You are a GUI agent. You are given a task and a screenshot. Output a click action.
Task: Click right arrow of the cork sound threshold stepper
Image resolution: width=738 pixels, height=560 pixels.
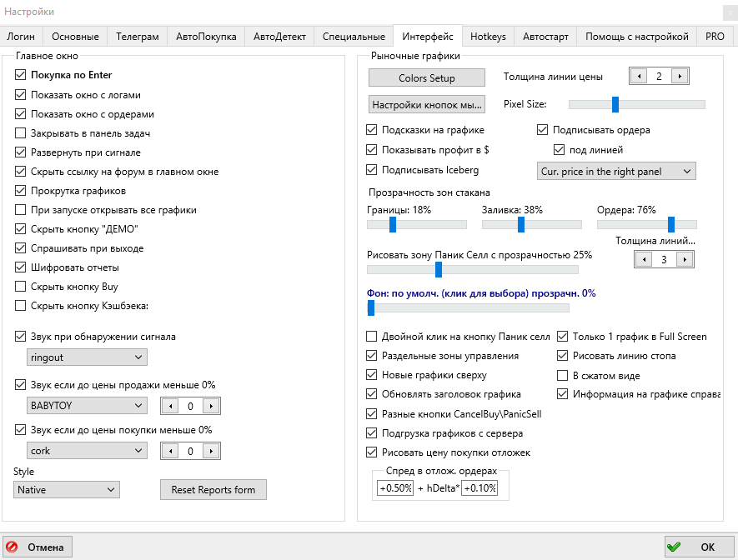tap(211, 451)
